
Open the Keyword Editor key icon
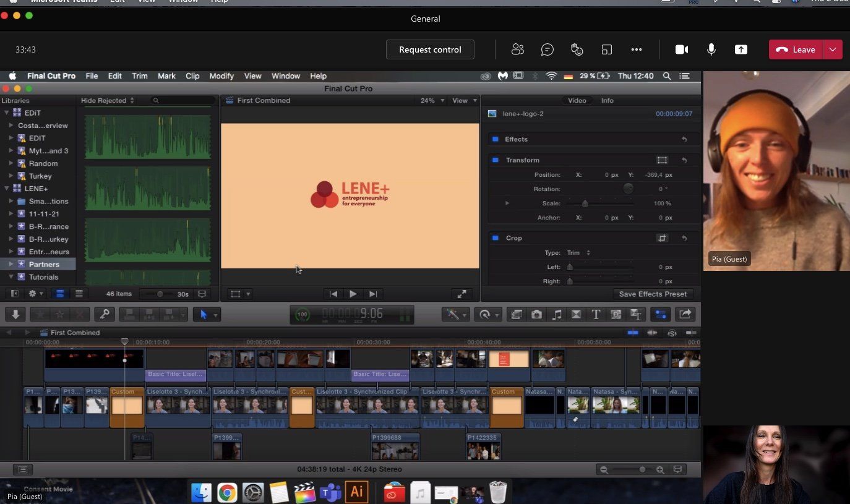105,315
